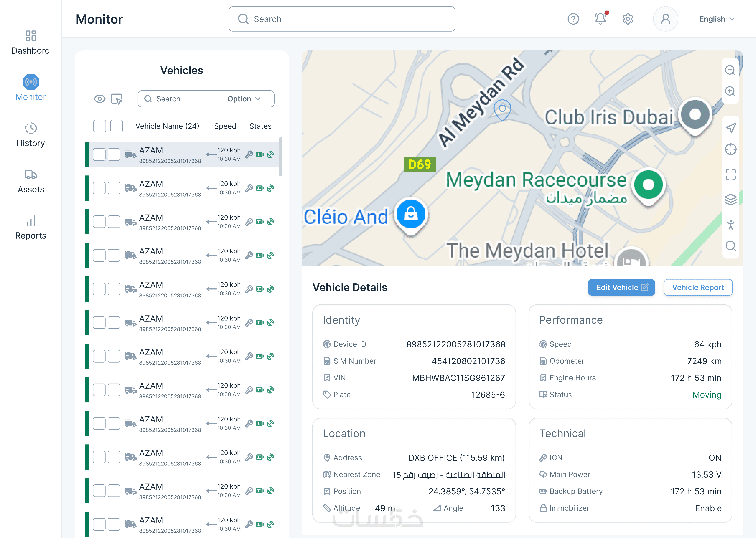The height and width of the screenshot is (538, 756).
Task: Open the English language dropdown
Action: click(x=717, y=19)
